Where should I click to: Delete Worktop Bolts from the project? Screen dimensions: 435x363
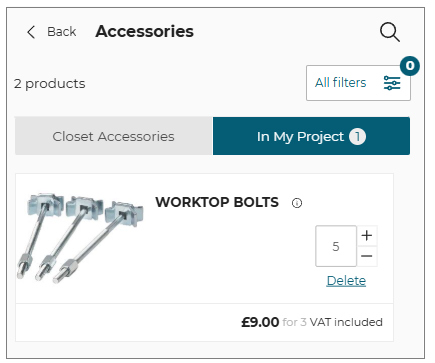(x=346, y=281)
